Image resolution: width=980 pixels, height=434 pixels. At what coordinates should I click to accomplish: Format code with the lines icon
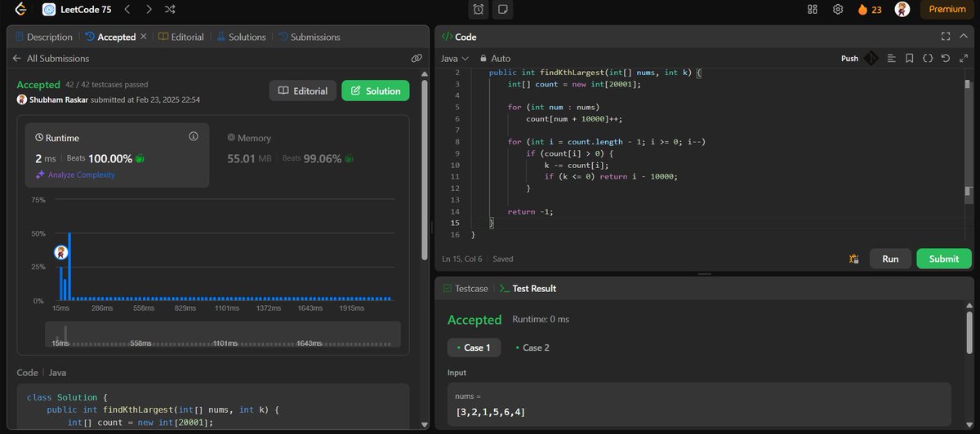[891, 59]
